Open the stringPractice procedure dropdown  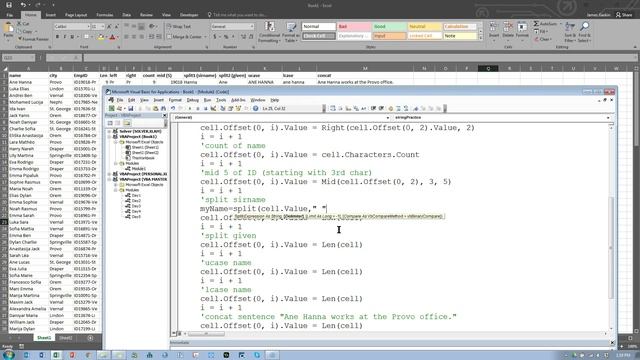click(608, 118)
